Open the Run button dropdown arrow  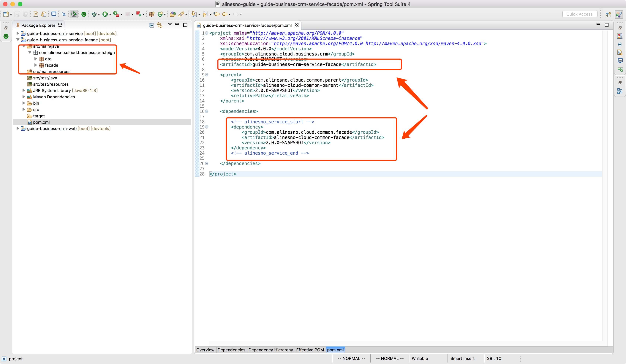tap(110, 14)
